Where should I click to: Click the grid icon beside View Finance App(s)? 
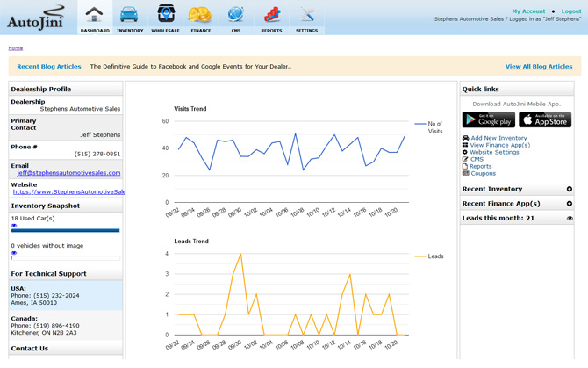[465, 145]
